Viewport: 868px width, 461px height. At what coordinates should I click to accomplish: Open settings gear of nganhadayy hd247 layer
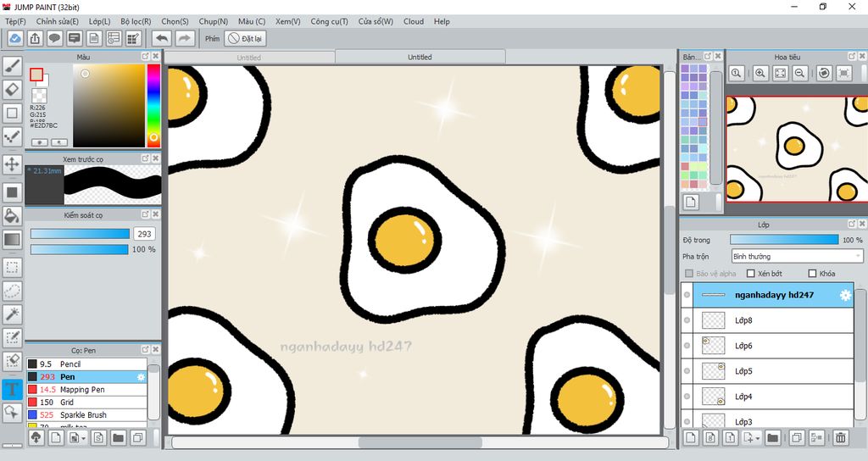pos(845,295)
